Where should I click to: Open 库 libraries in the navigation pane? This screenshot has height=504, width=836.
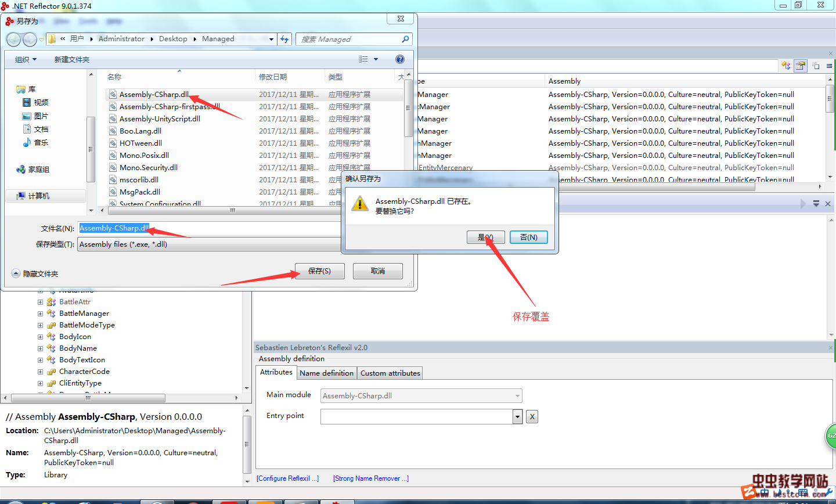26,89
